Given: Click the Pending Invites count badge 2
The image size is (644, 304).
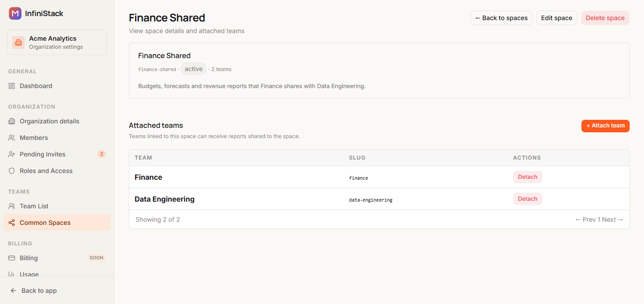Looking at the screenshot, I should pyautogui.click(x=102, y=154).
